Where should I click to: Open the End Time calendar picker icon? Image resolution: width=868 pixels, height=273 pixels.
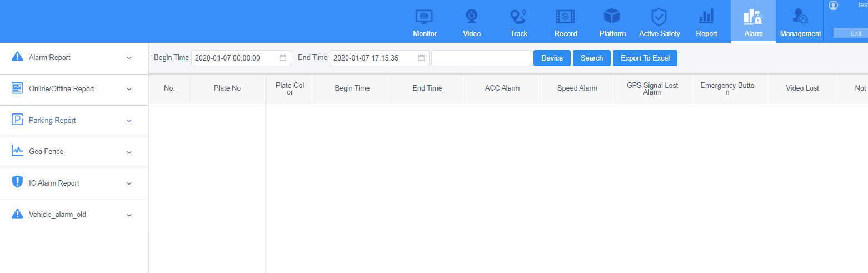421,58
